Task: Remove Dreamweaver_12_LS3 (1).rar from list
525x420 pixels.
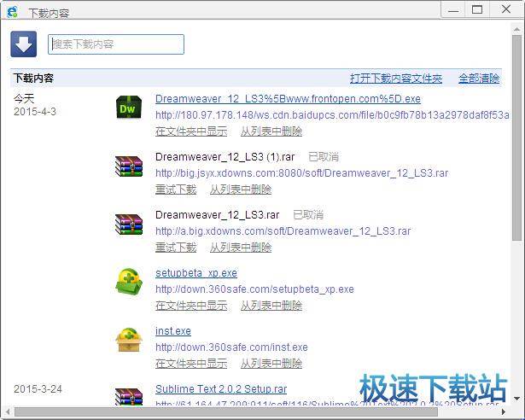Action: pyautogui.click(x=241, y=190)
